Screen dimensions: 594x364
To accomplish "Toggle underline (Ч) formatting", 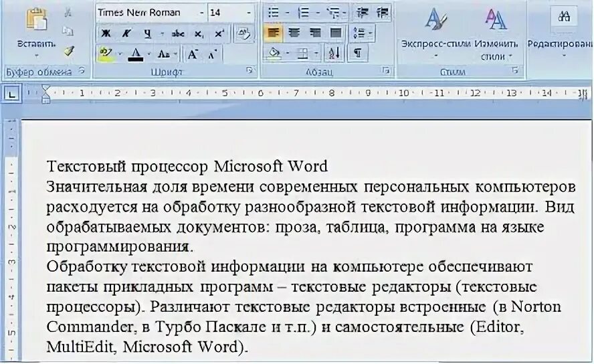I will (x=147, y=33).
